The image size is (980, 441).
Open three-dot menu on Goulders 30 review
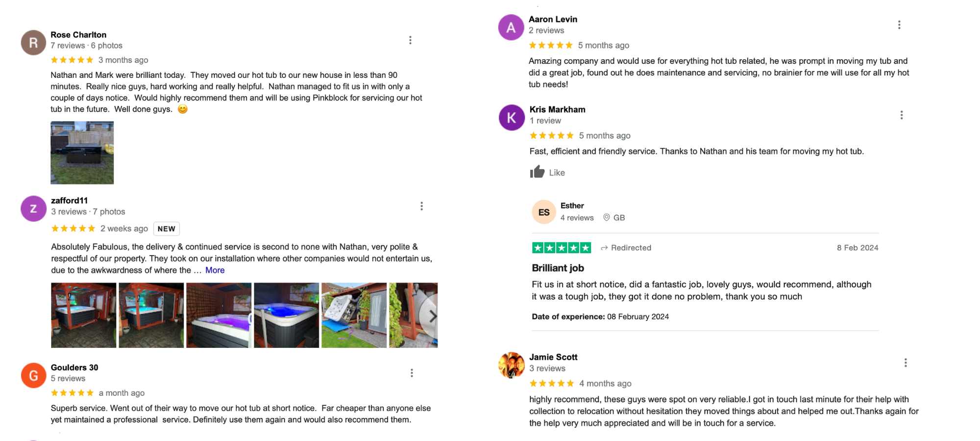coord(412,373)
